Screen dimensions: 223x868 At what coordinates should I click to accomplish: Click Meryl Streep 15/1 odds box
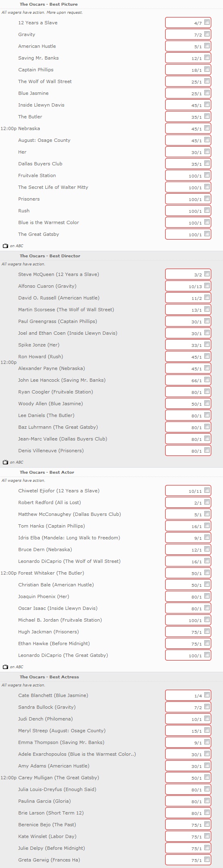[x=188, y=731]
